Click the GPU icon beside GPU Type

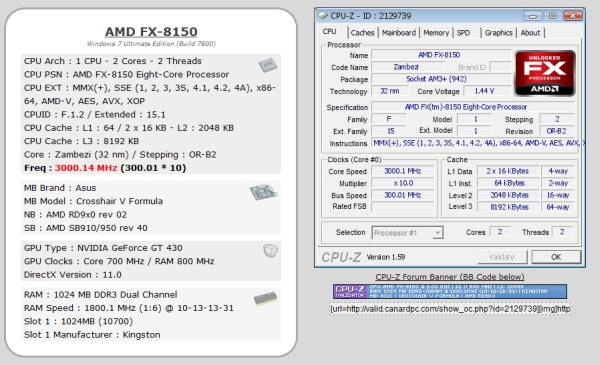(270, 251)
